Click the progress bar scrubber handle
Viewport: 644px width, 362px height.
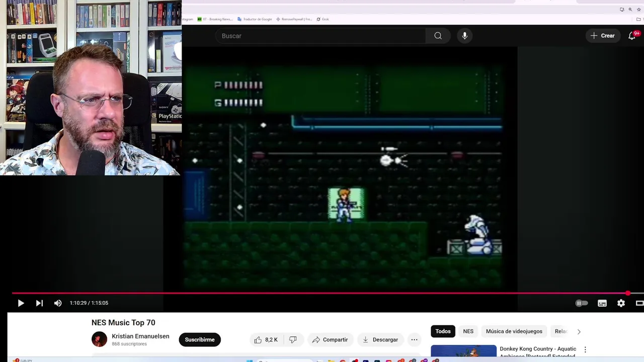coord(628,293)
